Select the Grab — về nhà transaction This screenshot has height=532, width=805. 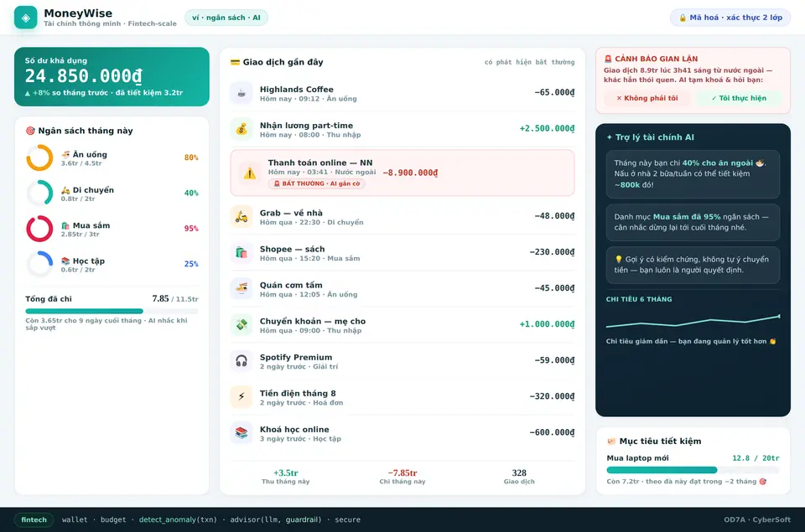pos(402,217)
